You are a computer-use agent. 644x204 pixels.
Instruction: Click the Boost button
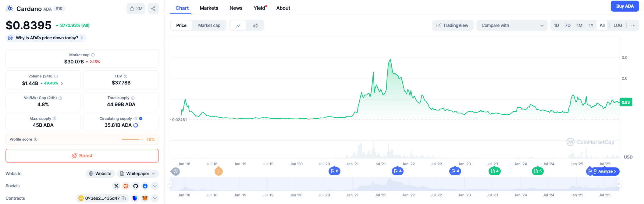tap(82, 156)
